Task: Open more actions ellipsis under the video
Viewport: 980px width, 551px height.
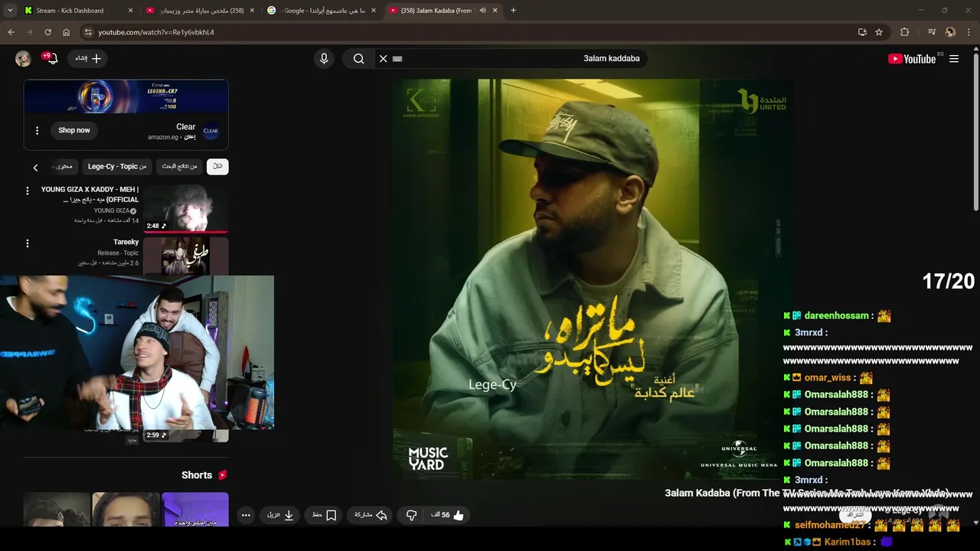Action: [x=246, y=515]
